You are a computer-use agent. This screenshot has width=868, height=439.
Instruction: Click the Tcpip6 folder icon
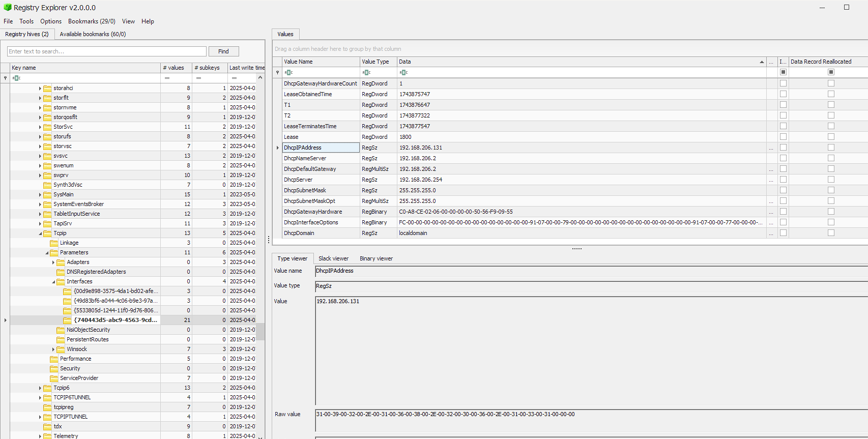(x=47, y=388)
